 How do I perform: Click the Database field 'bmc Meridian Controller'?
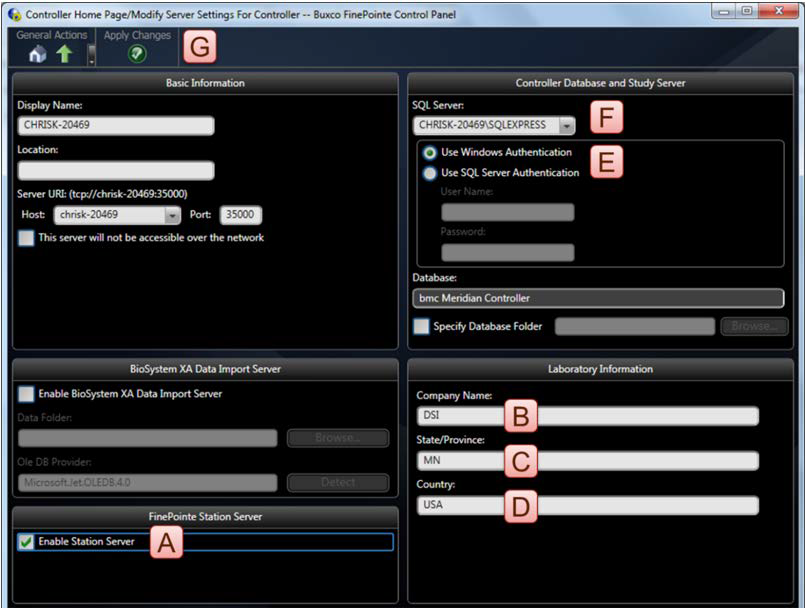[598, 298]
